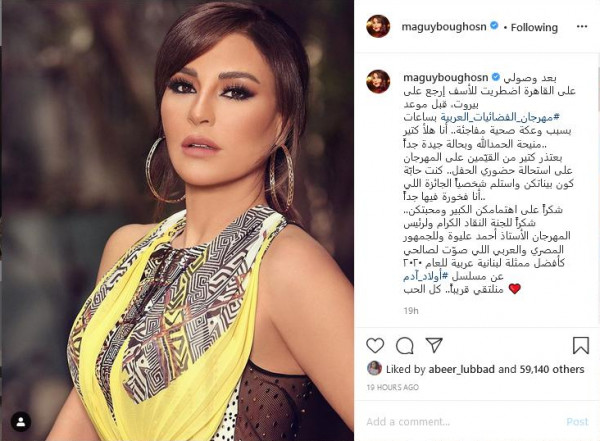The width and height of the screenshot is (600, 441).
Task: Like the post with the heart icon
Action: coord(375,346)
